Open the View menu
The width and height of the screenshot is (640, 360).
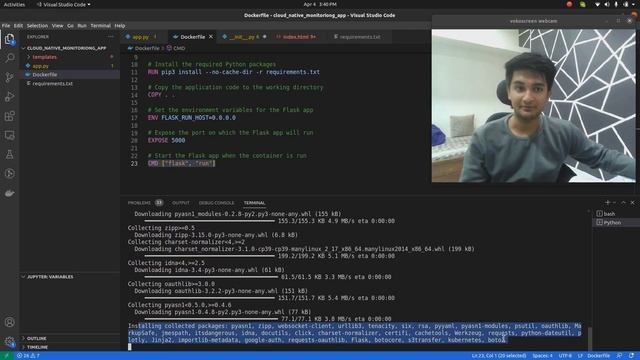pyautogui.click(x=57, y=26)
